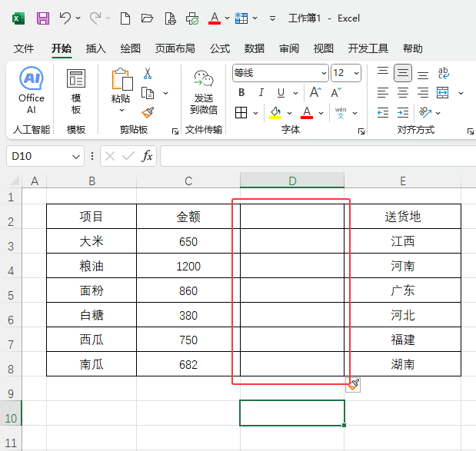
Task: Click the Undo arrow icon
Action: coord(65,18)
